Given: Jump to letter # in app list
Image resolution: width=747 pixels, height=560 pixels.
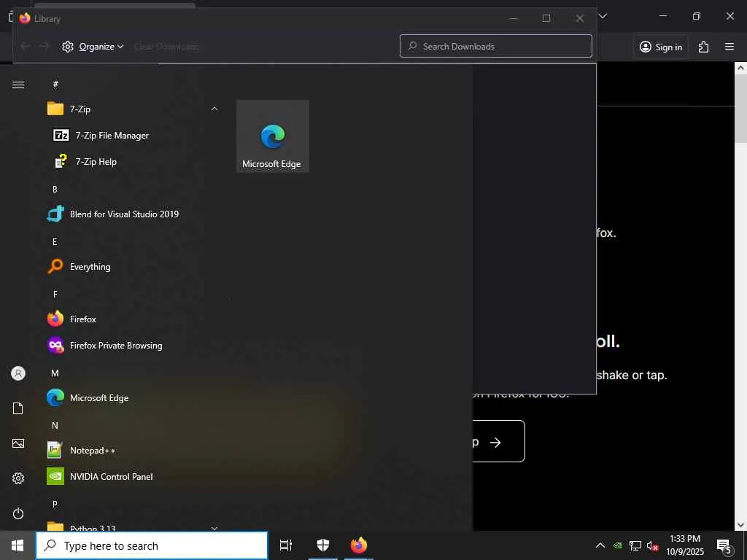Looking at the screenshot, I should pyautogui.click(x=55, y=85).
